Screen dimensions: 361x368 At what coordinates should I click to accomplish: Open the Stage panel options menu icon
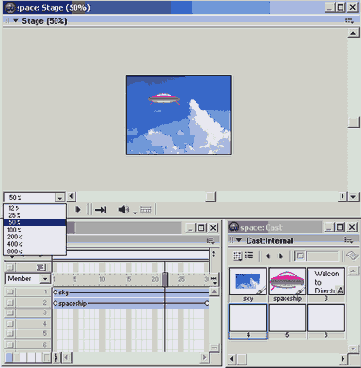pos(349,21)
